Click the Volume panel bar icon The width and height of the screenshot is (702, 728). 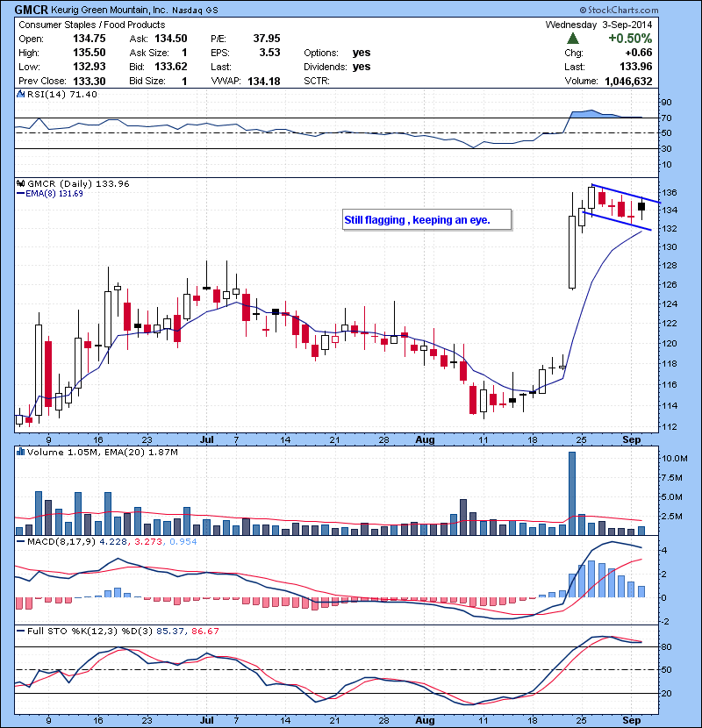click(x=20, y=452)
